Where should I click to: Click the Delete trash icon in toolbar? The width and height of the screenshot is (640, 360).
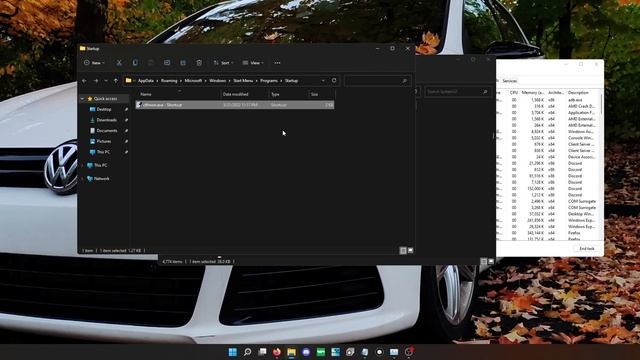(x=199, y=63)
